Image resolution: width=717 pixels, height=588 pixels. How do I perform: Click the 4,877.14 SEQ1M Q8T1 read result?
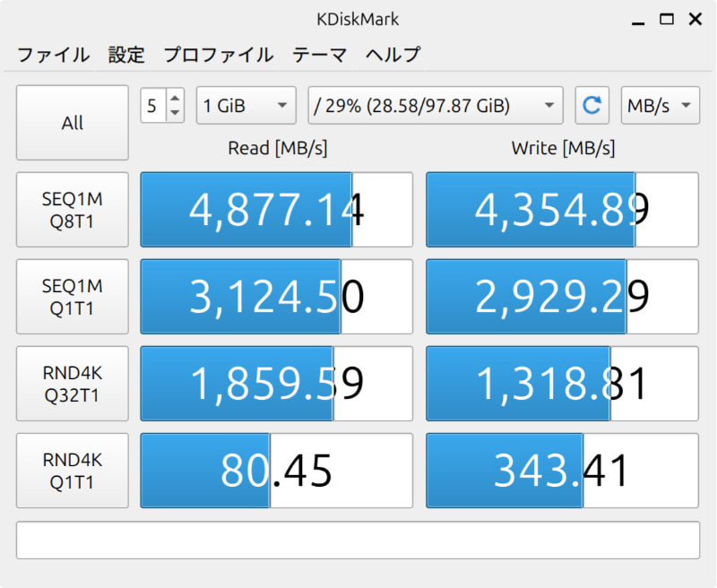[277, 210]
